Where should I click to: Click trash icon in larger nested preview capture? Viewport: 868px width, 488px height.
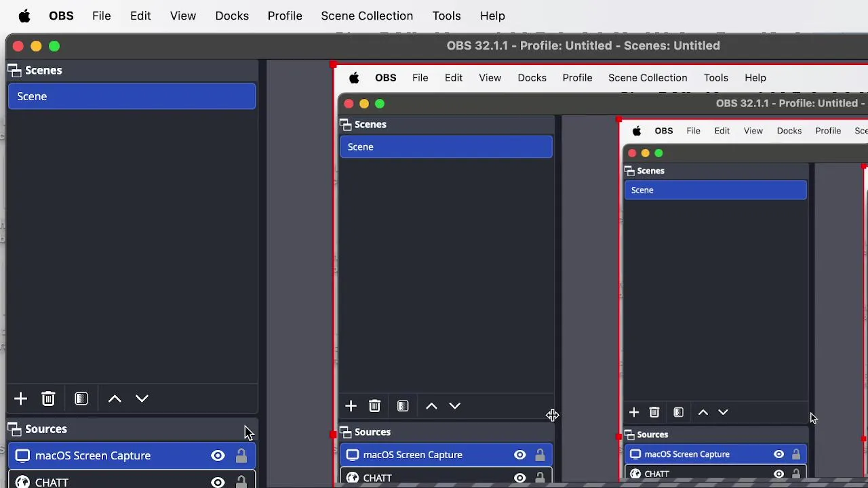(x=374, y=406)
